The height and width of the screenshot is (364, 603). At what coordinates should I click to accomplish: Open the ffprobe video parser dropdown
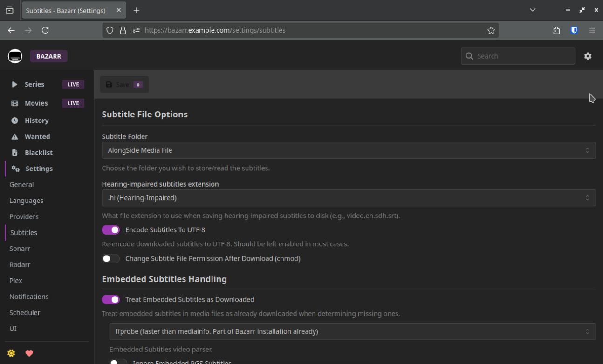coord(352,332)
